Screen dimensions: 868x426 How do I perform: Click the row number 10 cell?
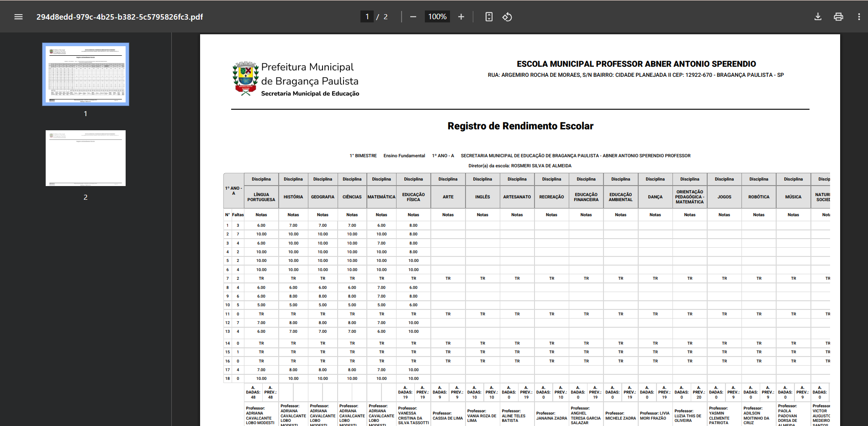coord(228,305)
